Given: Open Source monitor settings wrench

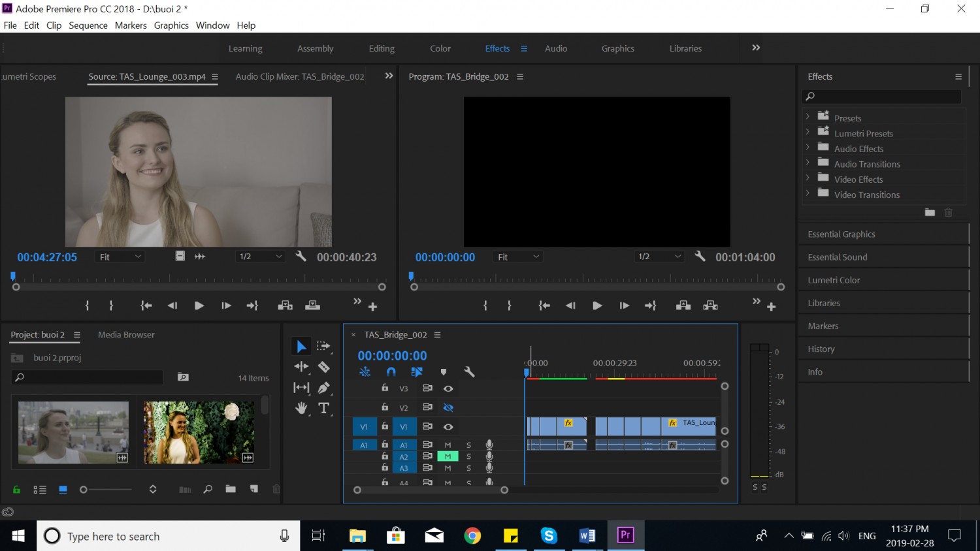Looking at the screenshot, I should 301,257.
